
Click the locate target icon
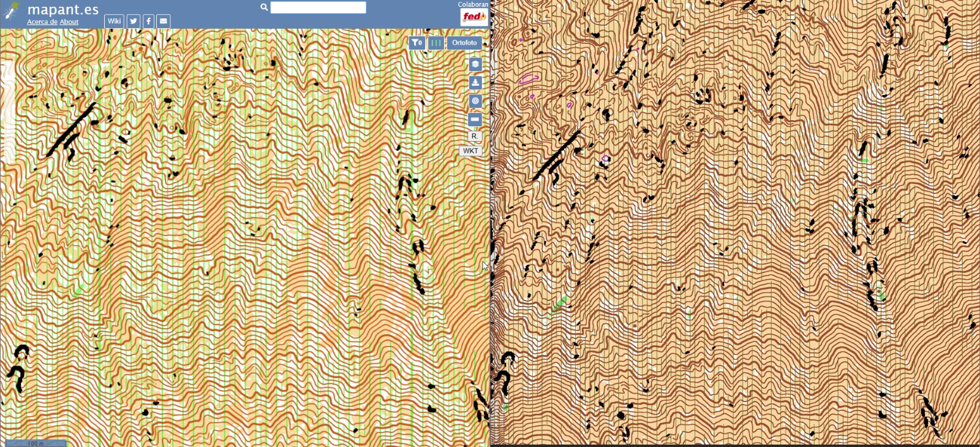[x=475, y=101]
